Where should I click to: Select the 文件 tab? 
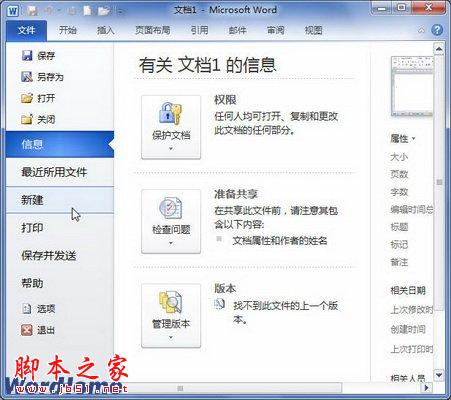[x=26, y=30]
